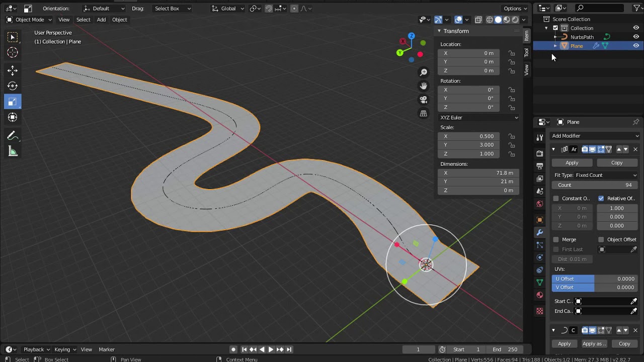This screenshot has height=362, width=644.
Task: Open the Modifiers wrench properties tab
Action: (x=540, y=232)
